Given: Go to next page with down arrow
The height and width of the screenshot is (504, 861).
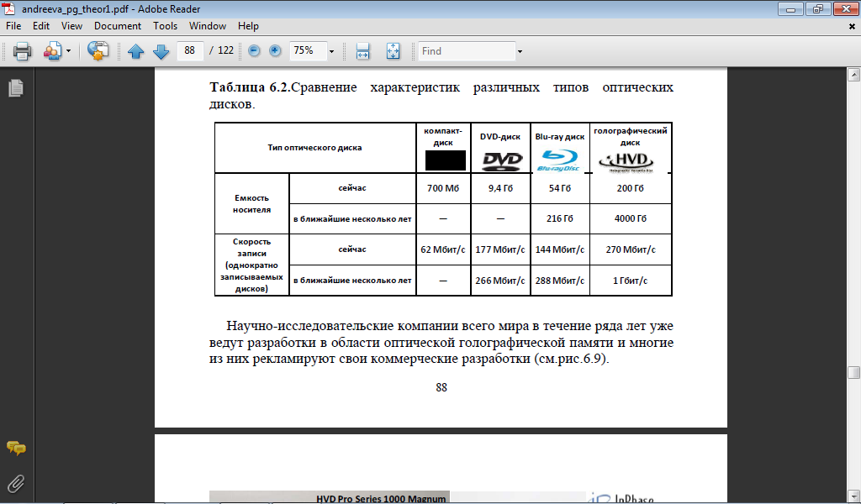Looking at the screenshot, I should pos(161,51).
